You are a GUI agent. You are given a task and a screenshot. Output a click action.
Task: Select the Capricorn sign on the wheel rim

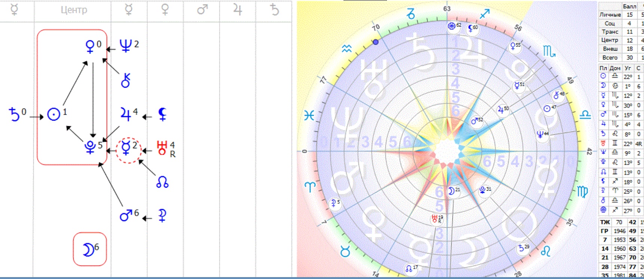[411, 14]
